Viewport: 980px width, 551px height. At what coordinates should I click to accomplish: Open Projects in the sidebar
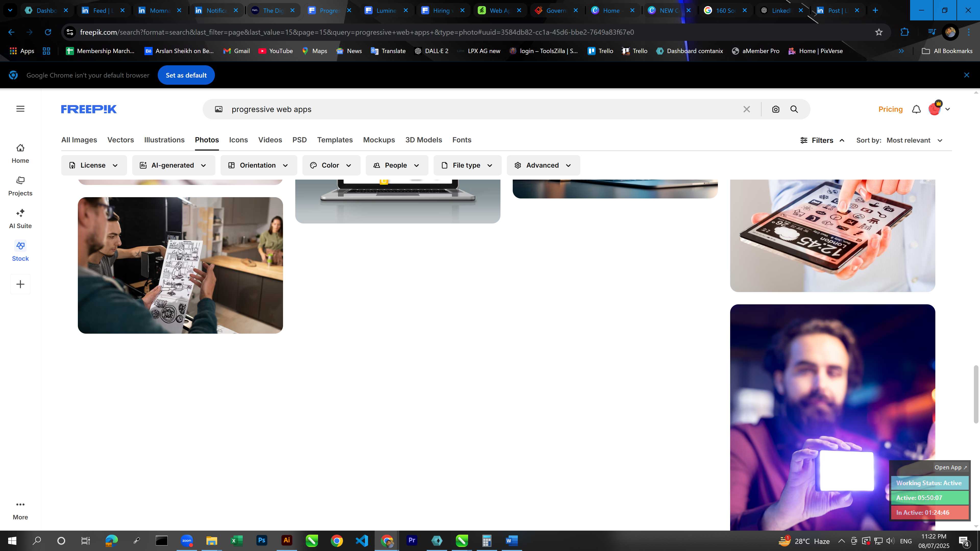[20, 186]
